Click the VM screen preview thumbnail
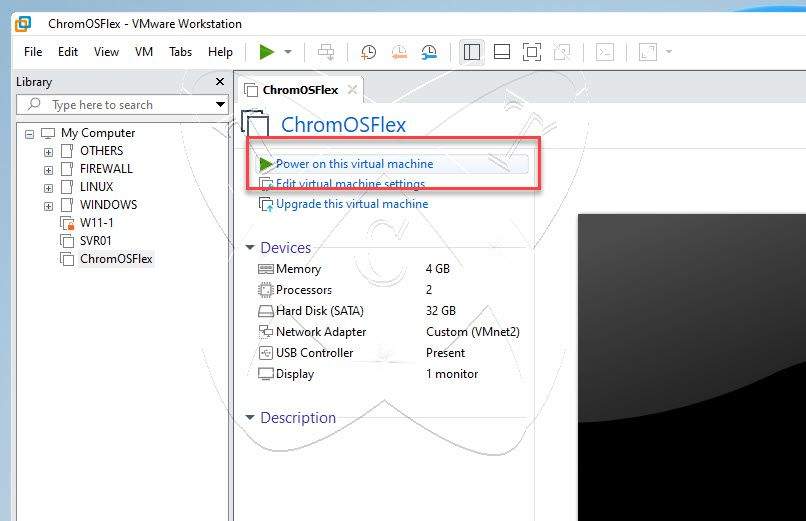This screenshot has height=521, width=806. pyautogui.click(x=692, y=367)
